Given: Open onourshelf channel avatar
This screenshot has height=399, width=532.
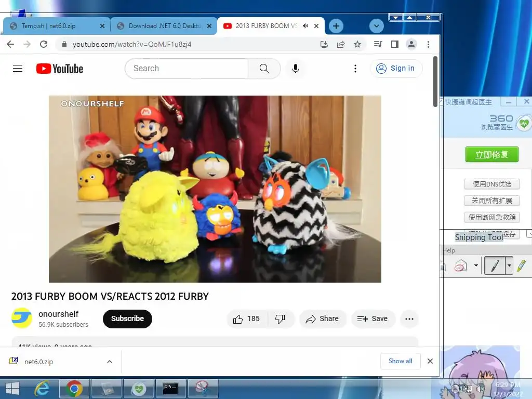Looking at the screenshot, I should (22, 318).
